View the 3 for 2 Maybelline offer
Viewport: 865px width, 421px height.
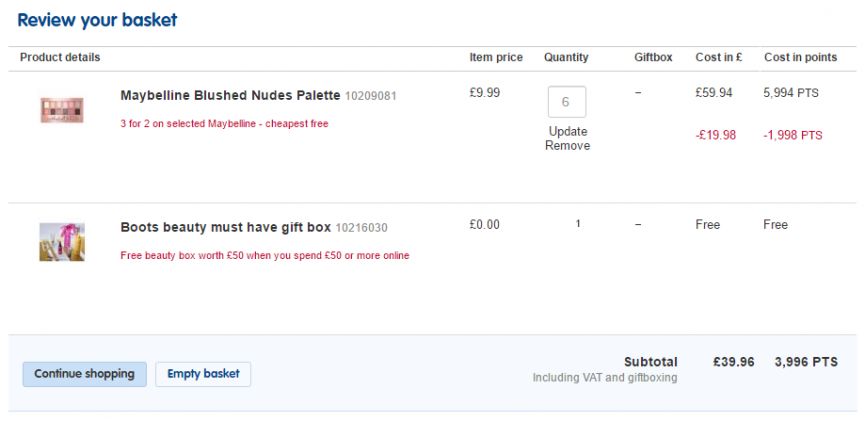[x=225, y=124]
